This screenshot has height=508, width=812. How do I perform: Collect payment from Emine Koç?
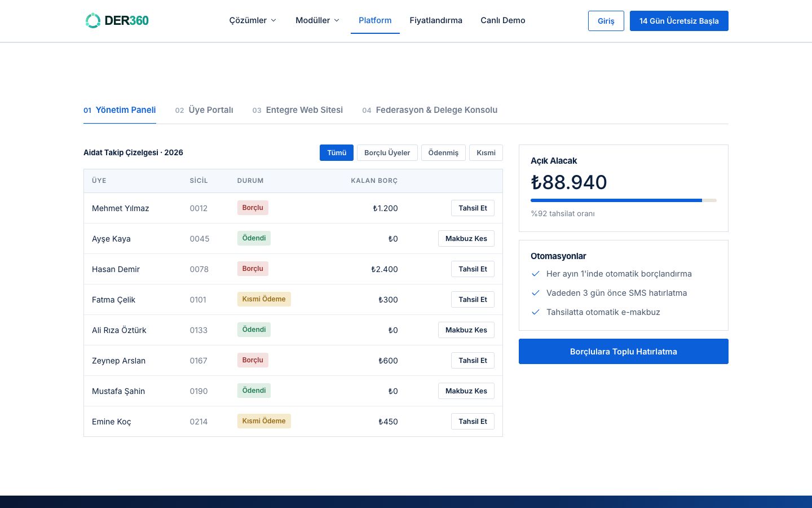click(x=473, y=422)
